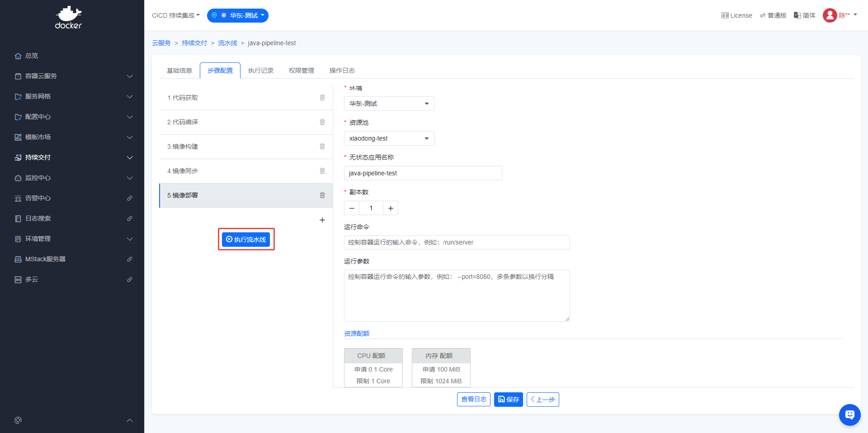Viewport: 868px width, 433px height.
Task: Switch to the 执行记录 tab
Action: coord(261,71)
